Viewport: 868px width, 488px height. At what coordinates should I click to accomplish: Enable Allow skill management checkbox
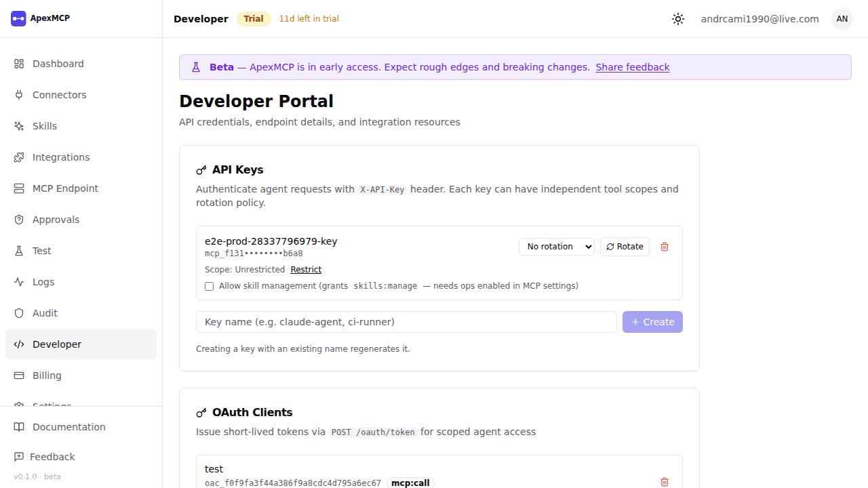[209, 286]
